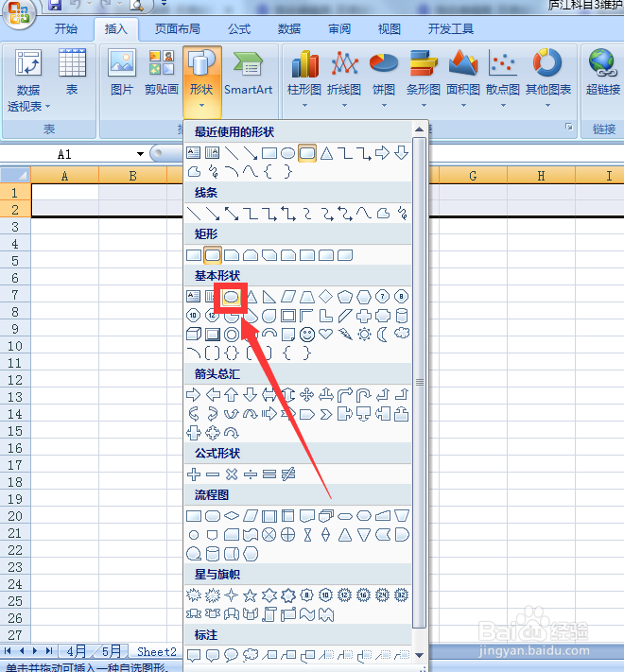Click the shapes gallery scrollbar thumb
Screen dimensions: 624x672
coord(420,382)
